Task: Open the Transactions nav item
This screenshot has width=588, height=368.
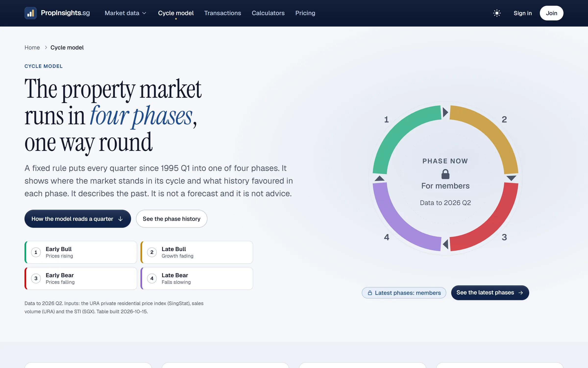Action: pos(222,13)
